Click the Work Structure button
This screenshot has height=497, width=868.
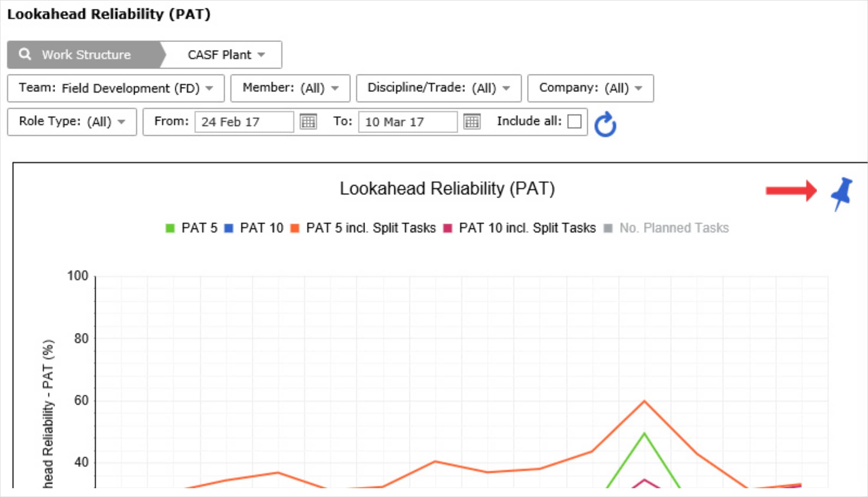click(x=86, y=55)
